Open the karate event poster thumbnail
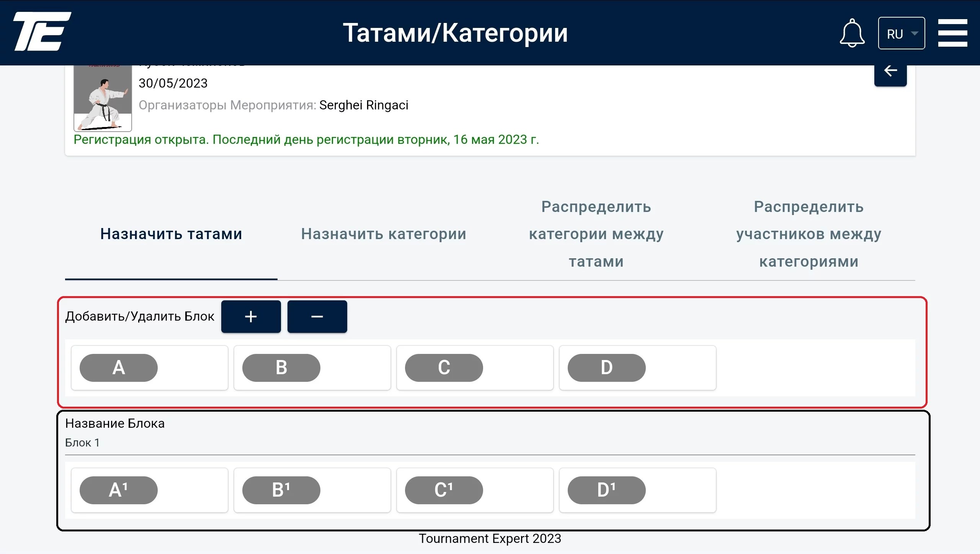Image resolution: width=980 pixels, height=554 pixels. pos(103,98)
